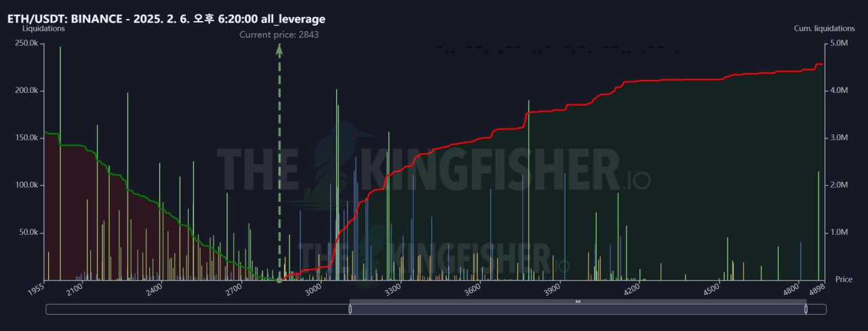
Task: Click the unselected left portion of the zoom slider
Action: pos(198,309)
